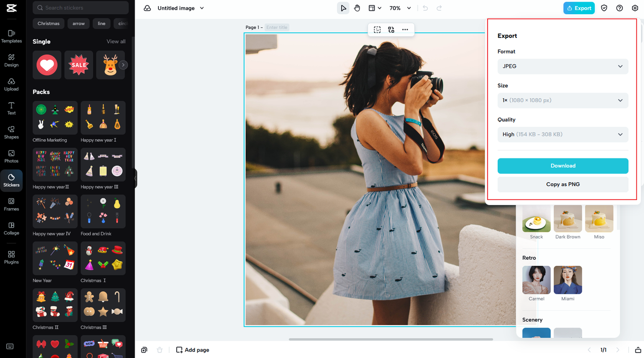This screenshot has width=644, height=358.
Task: Select the pointer select tool
Action: 343,8
